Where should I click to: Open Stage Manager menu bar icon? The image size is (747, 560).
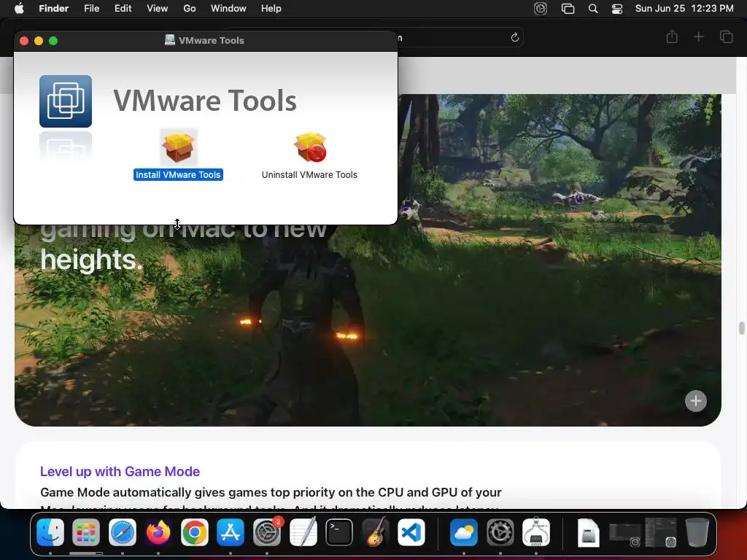click(568, 9)
